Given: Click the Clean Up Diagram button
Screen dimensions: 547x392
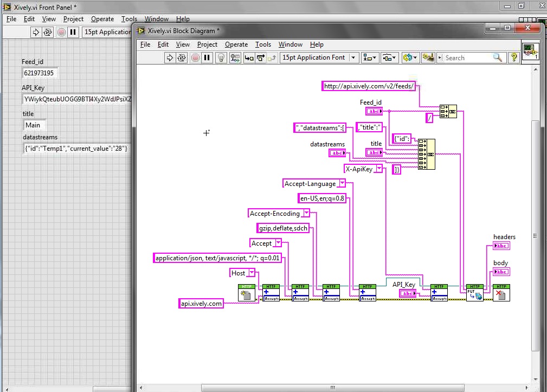Looking at the screenshot, I should (x=428, y=58).
